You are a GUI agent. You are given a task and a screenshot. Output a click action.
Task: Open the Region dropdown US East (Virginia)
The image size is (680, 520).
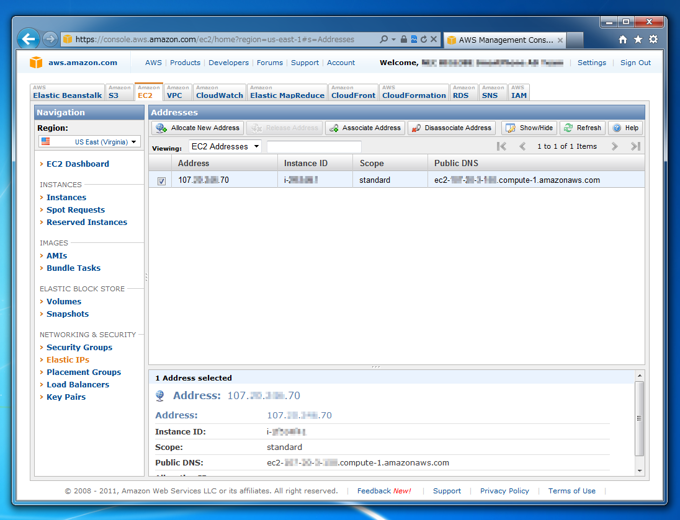(x=89, y=142)
